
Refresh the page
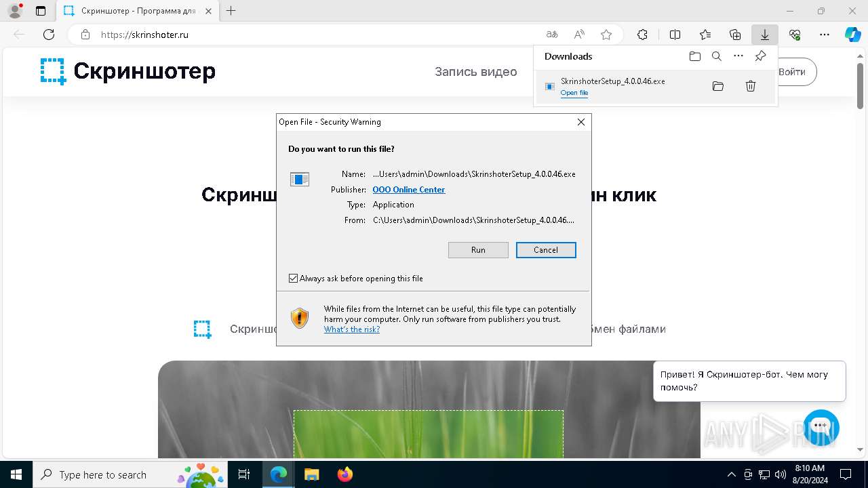(49, 35)
